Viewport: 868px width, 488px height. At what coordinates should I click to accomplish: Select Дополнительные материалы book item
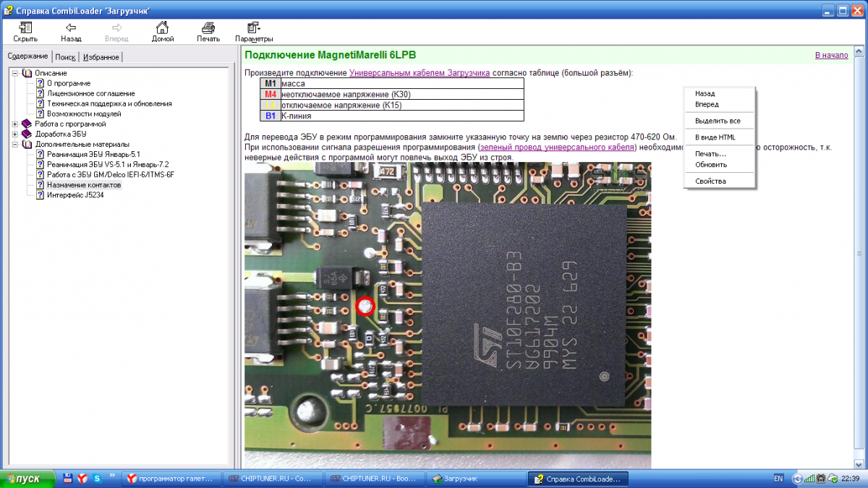pyautogui.click(x=82, y=144)
